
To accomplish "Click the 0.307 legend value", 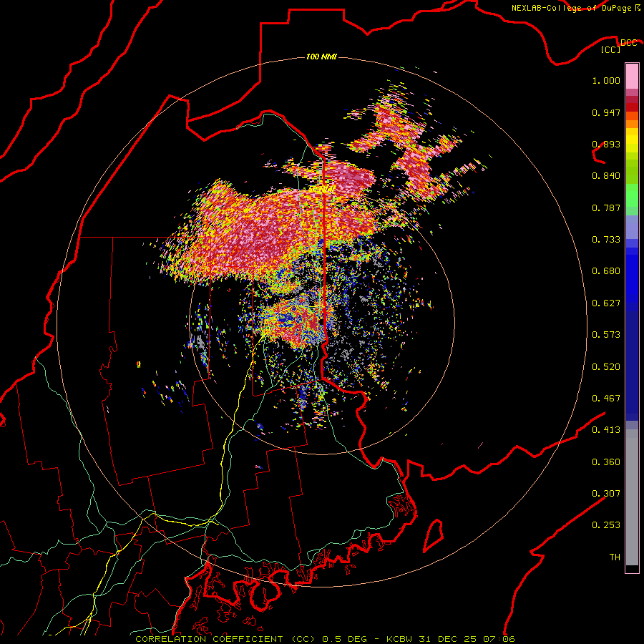I will (606, 494).
